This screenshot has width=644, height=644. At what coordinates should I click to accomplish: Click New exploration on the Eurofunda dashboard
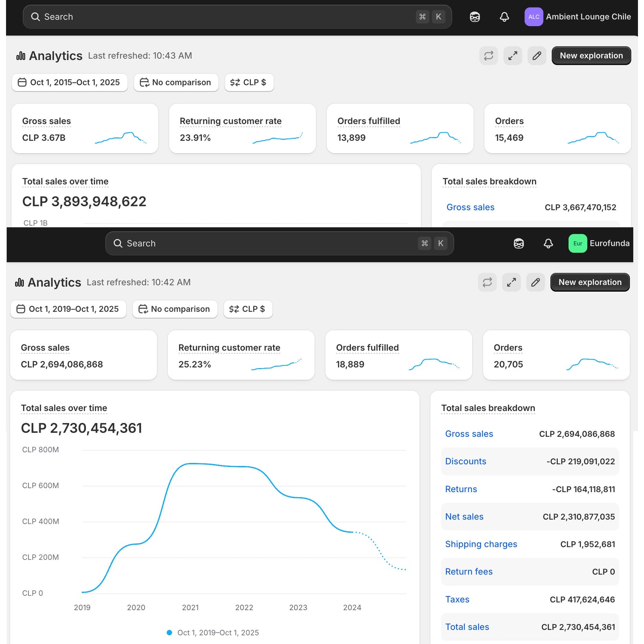589,282
